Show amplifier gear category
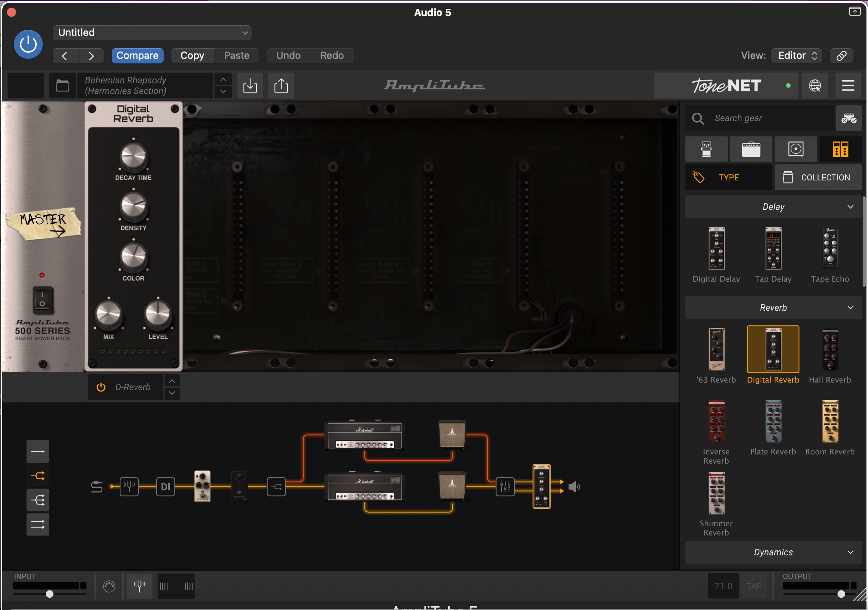 [x=751, y=149]
